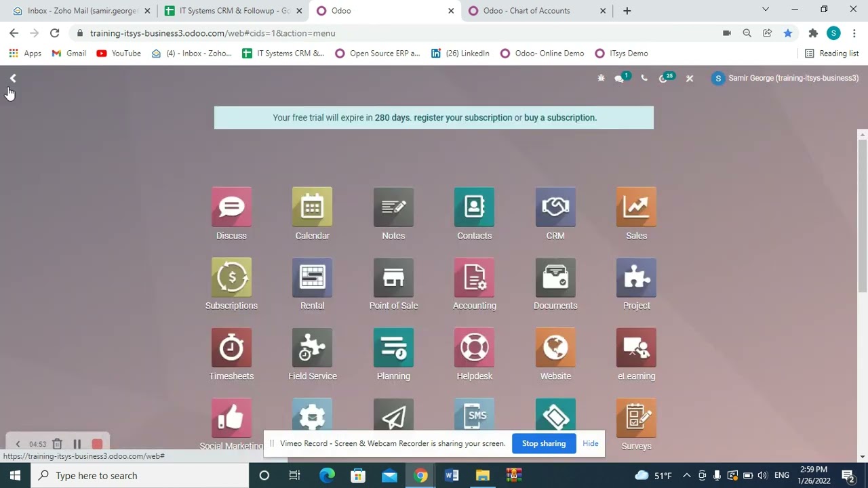Screen dimensions: 868x488
Task: Pause the Vimeo recording
Action: point(77,444)
